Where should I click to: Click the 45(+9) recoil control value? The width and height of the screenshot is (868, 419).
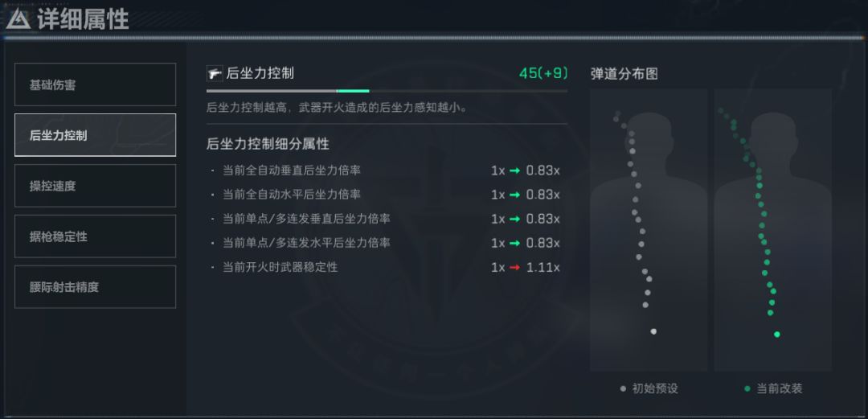click(x=543, y=73)
